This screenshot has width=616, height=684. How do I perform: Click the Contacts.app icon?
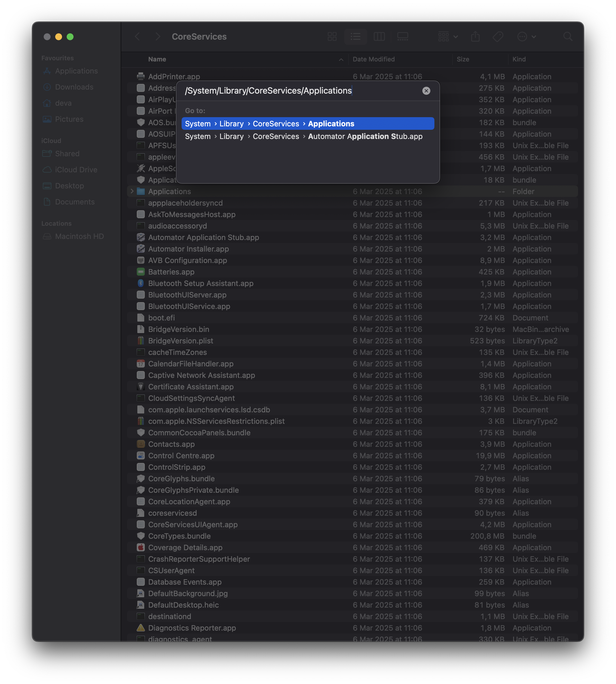click(140, 444)
